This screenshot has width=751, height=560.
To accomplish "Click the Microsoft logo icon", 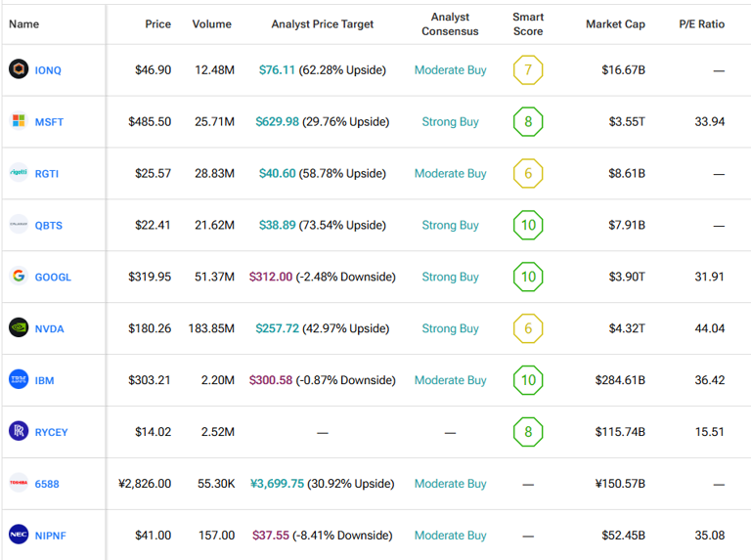I will coord(19,122).
